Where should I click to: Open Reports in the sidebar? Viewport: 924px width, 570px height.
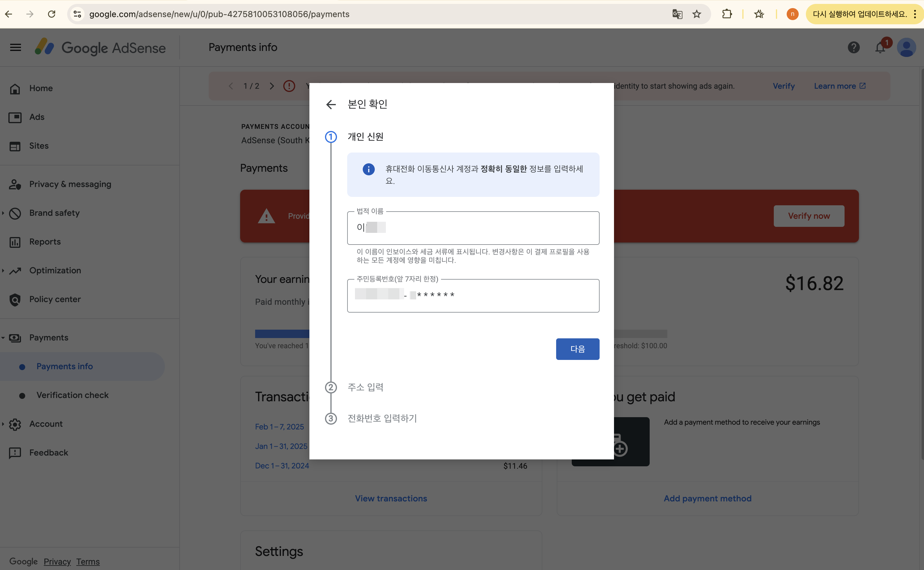pyautogui.click(x=45, y=242)
